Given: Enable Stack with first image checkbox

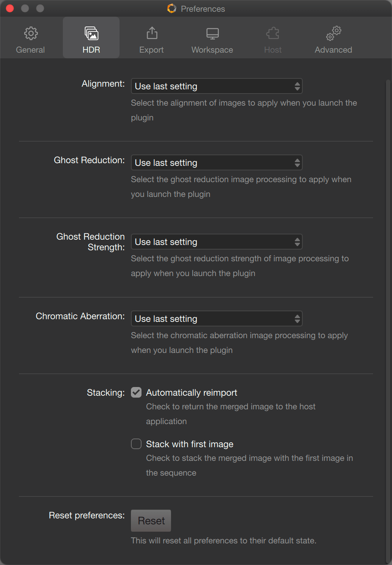Looking at the screenshot, I should (x=136, y=444).
